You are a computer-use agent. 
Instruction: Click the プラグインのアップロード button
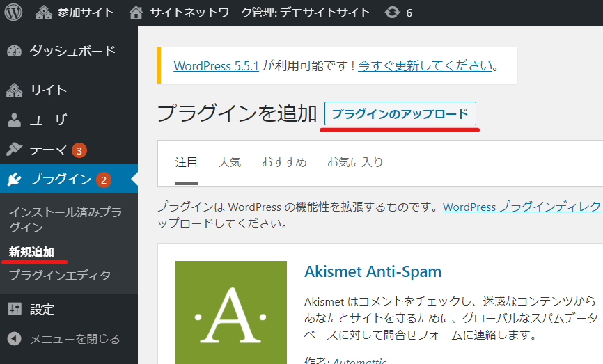[x=400, y=113]
